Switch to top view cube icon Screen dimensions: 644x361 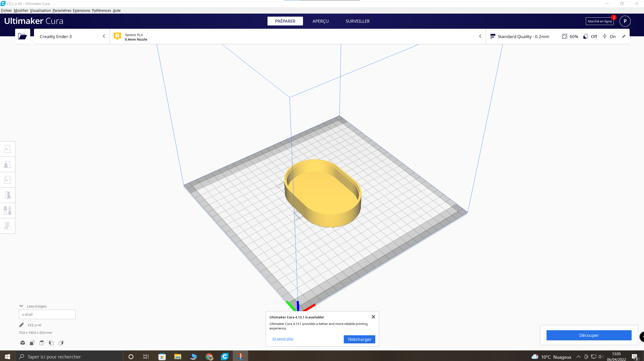click(x=42, y=343)
